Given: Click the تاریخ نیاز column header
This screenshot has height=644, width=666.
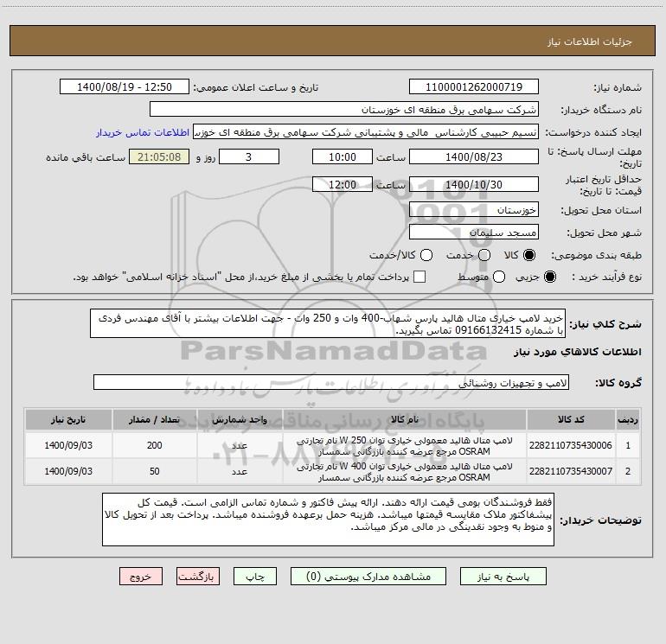Looking at the screenshot, I should [68, 419].
